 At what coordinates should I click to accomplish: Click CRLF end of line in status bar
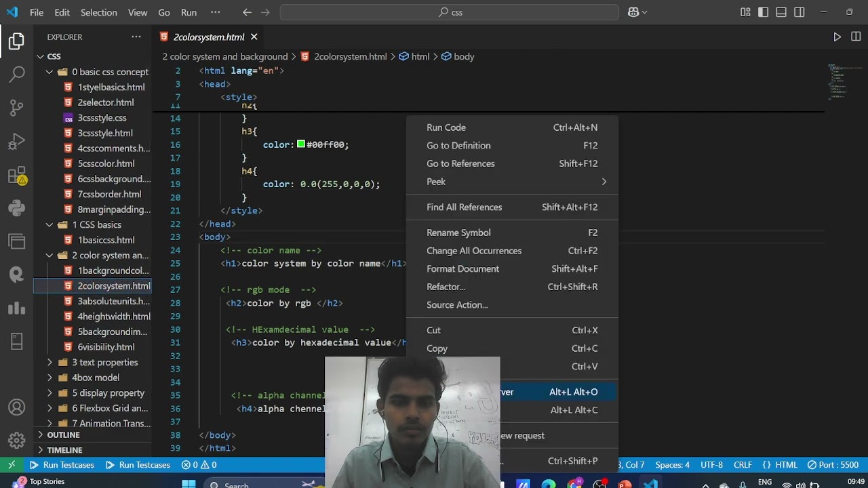point(743,465)
